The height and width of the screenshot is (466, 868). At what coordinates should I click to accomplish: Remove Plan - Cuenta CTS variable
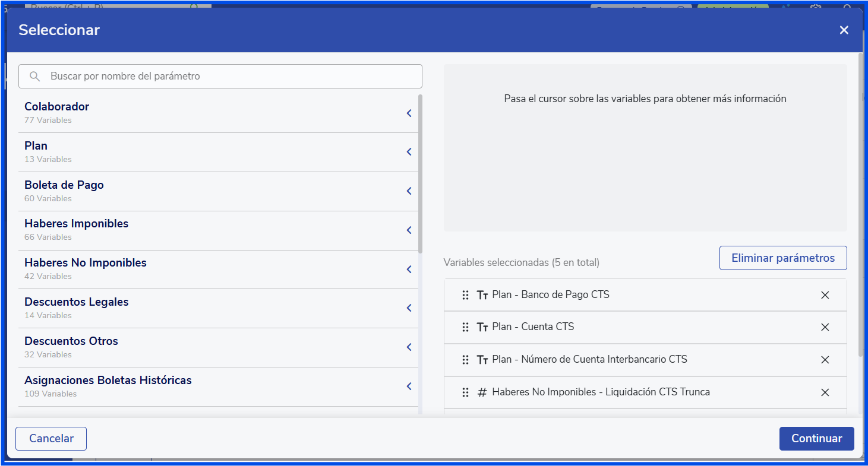pos(825,327)
